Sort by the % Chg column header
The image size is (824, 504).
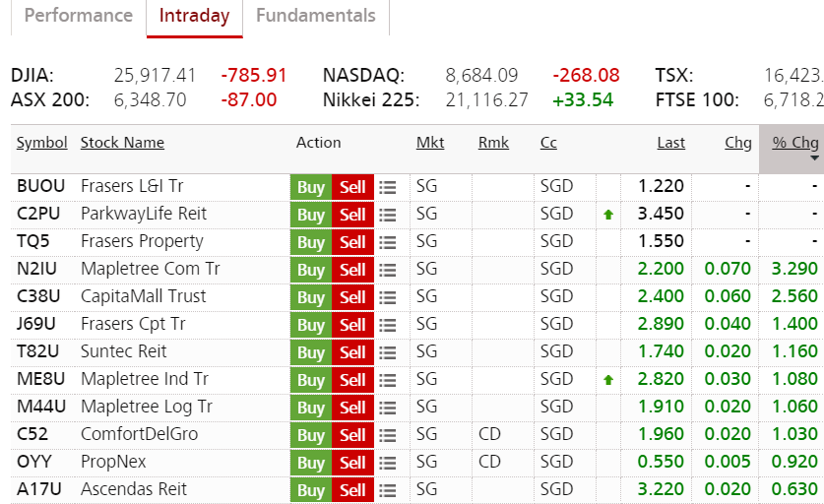click(x=794, y=143)
